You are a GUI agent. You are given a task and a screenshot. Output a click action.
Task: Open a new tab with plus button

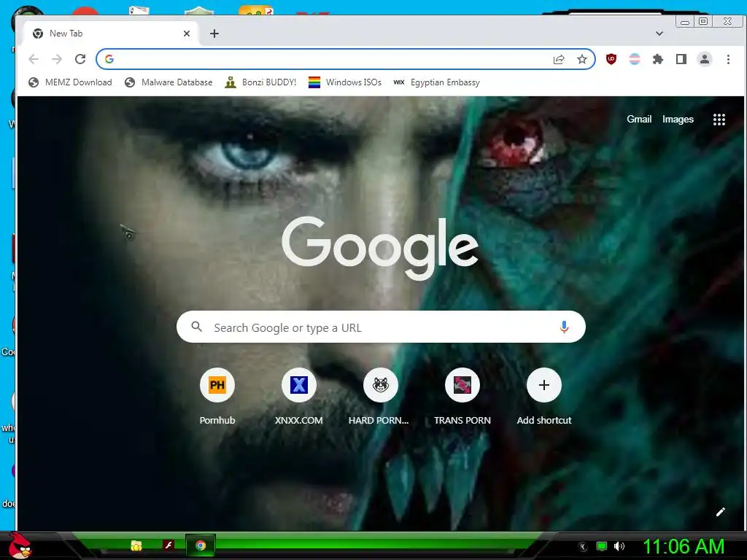(214, 34)
